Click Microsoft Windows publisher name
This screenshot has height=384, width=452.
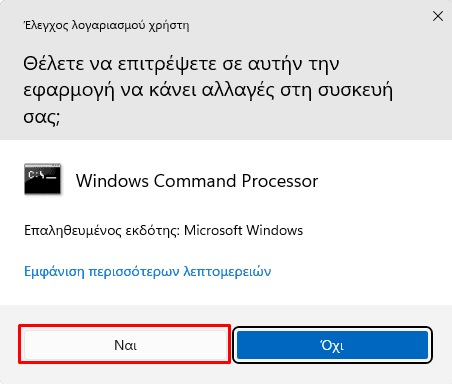coord(243,230)
